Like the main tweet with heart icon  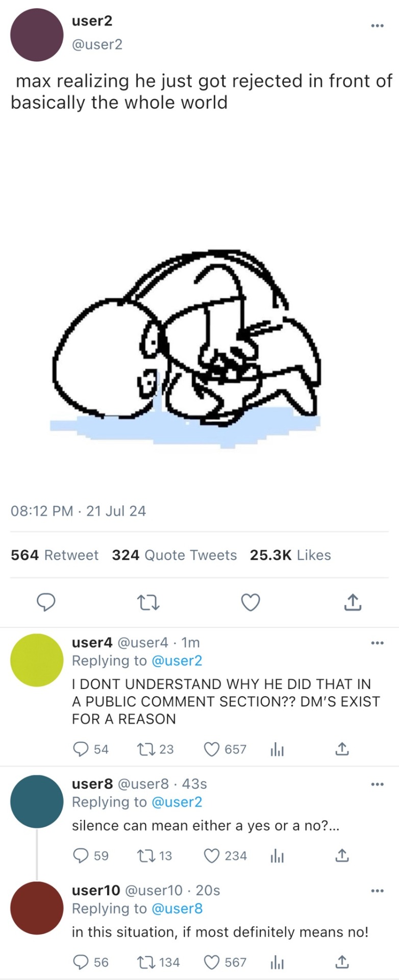[251, 603]
